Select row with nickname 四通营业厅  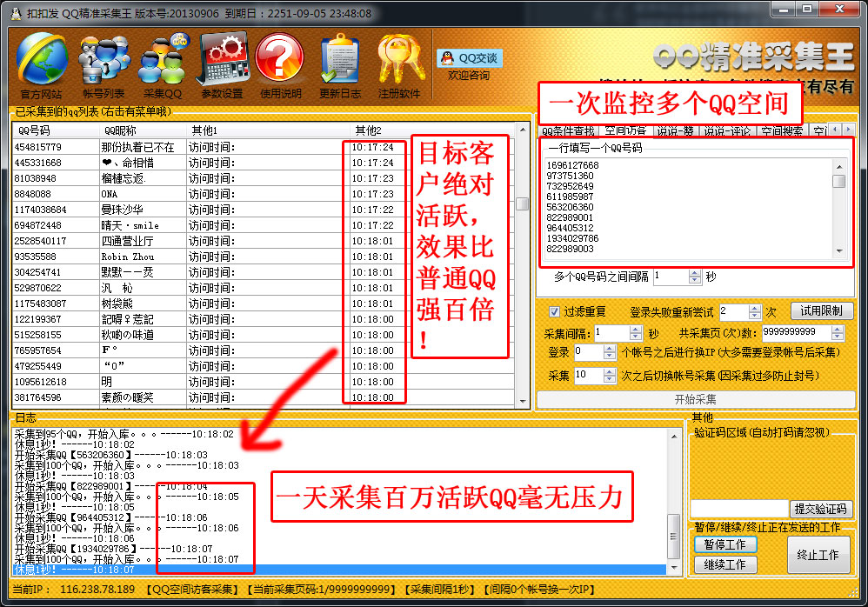coord(264,241)
